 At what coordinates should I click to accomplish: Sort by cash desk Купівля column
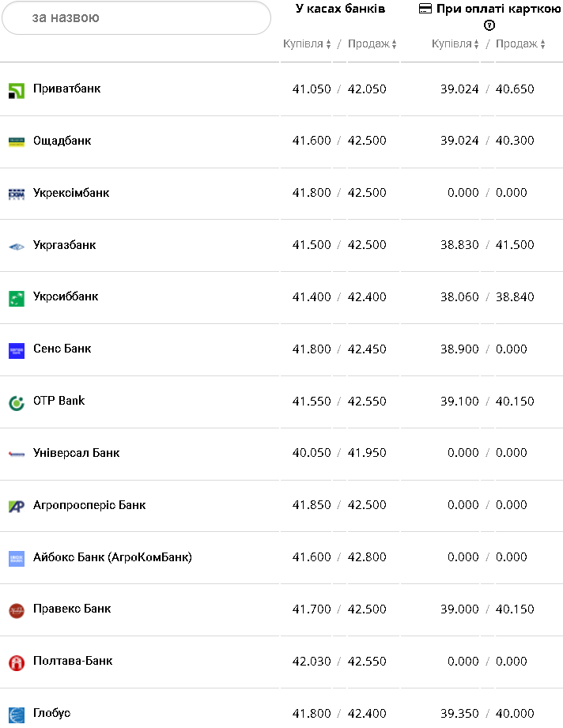[x=307, y=44]
